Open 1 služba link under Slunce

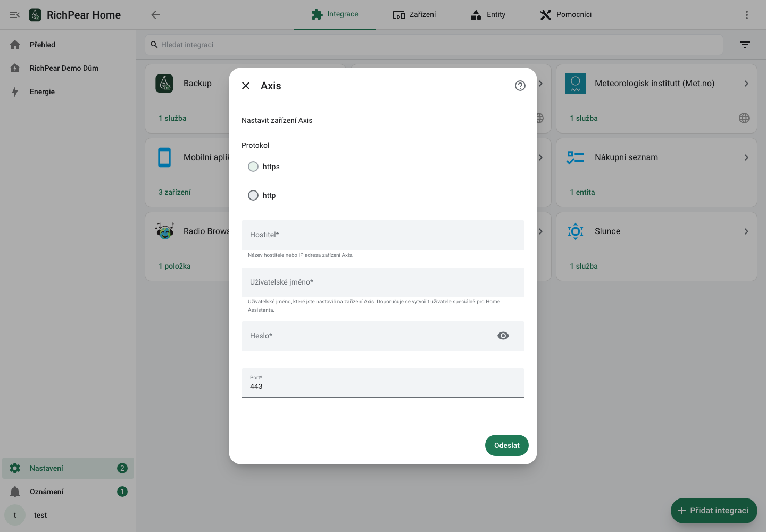[584, 266]
